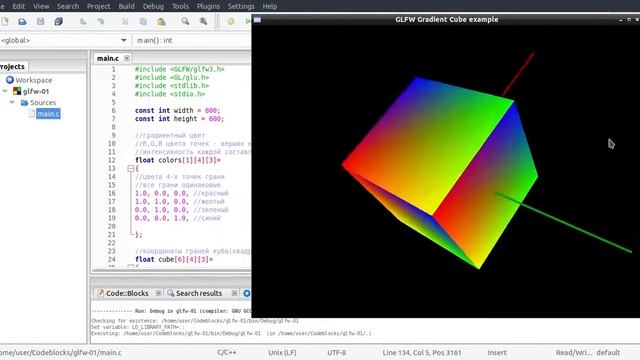Viewport: 640px width, 360px height.
Task: Close the Code::Blocks log tab
Action: (158, 293)
